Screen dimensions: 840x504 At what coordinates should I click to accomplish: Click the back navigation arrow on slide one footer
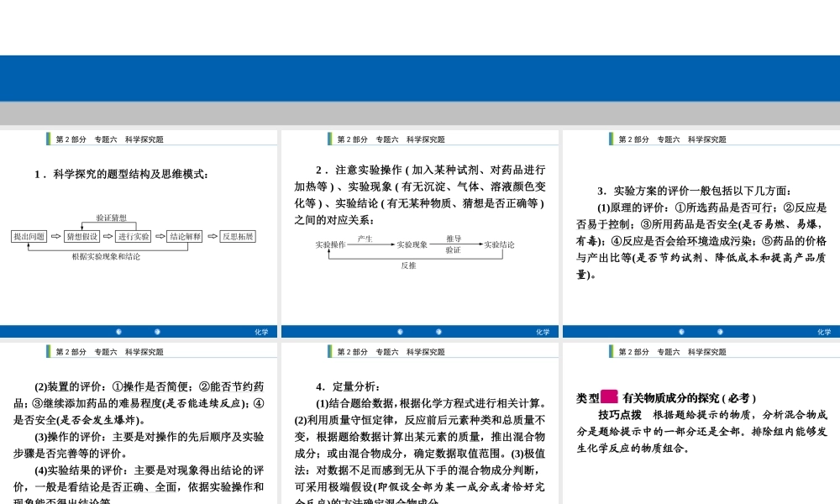(119, 331)
